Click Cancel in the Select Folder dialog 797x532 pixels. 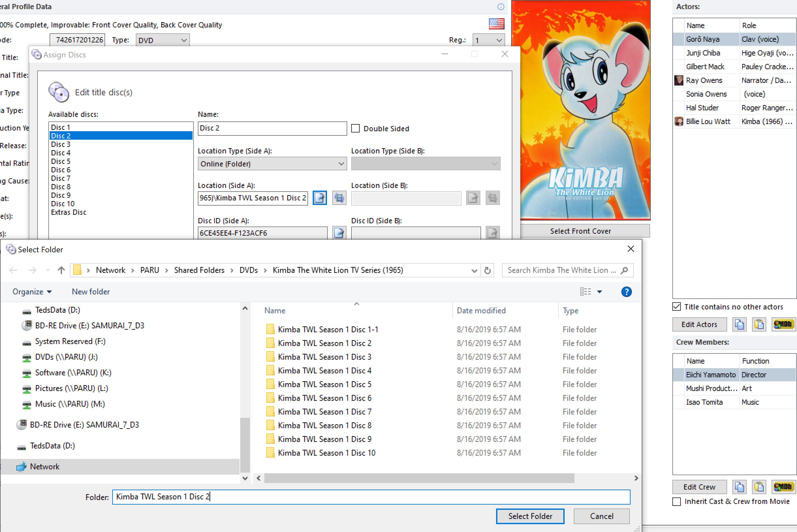602,516
